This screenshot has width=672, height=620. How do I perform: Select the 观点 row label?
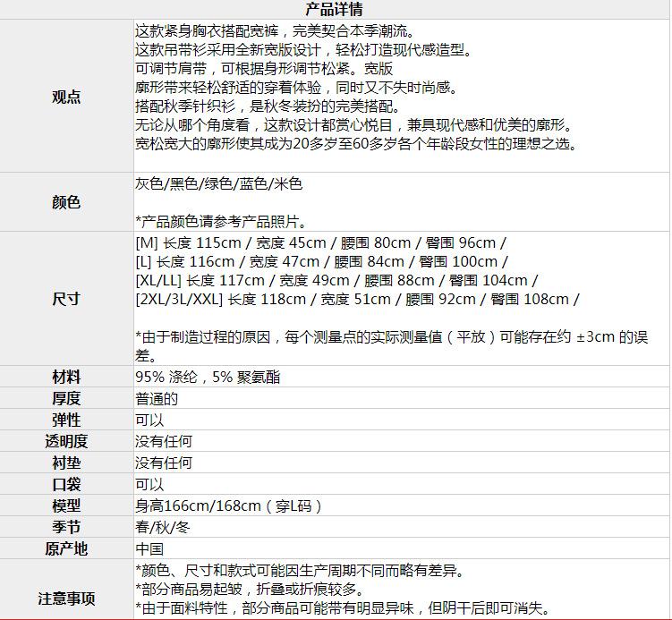point(66,97)
